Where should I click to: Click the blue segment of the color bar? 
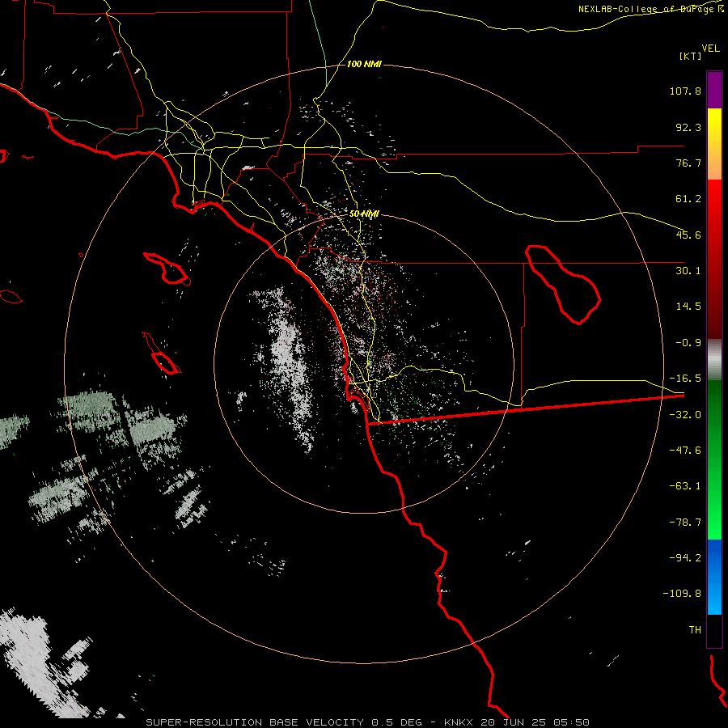point(714,577)
